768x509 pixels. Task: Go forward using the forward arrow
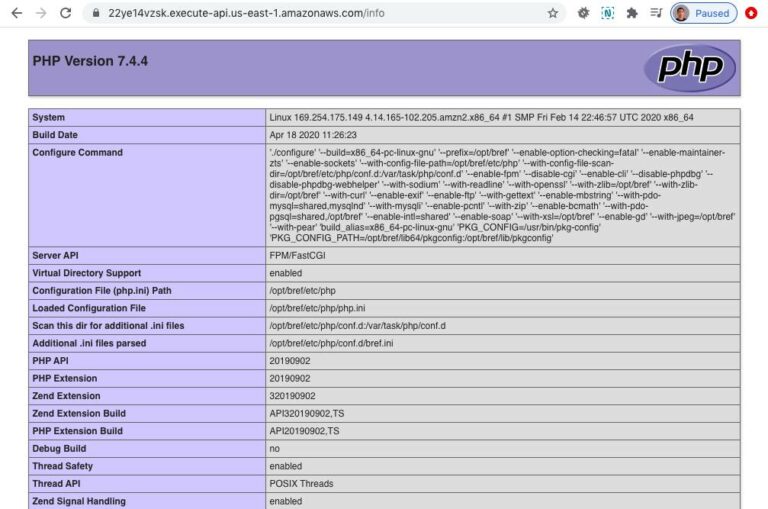[41, 13]
